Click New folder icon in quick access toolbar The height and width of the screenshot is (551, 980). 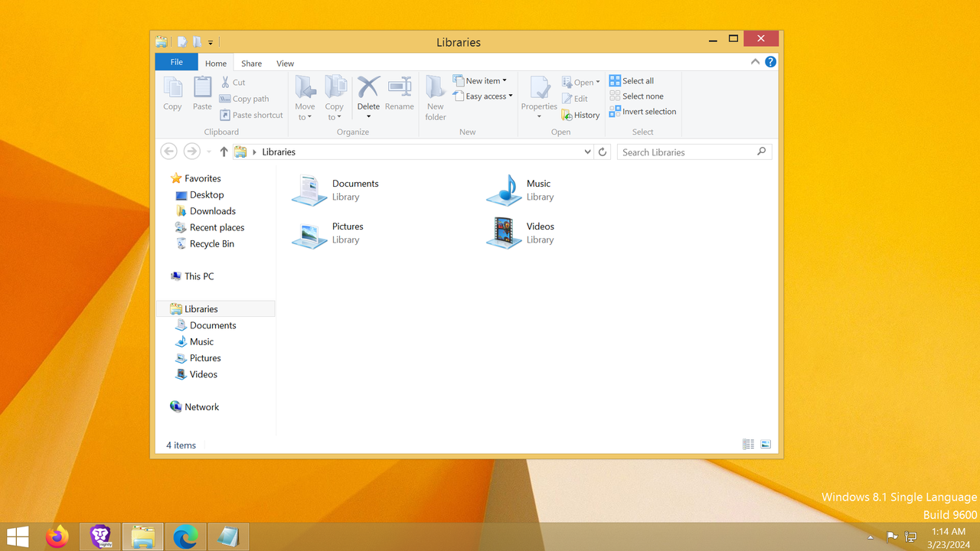click(x=197, y=42)
